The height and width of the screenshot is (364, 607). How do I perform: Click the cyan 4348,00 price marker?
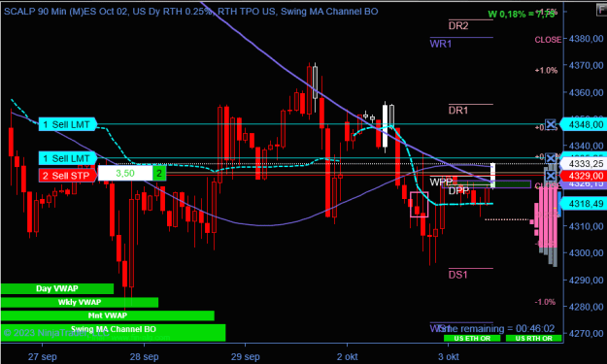tap(583, 124)
